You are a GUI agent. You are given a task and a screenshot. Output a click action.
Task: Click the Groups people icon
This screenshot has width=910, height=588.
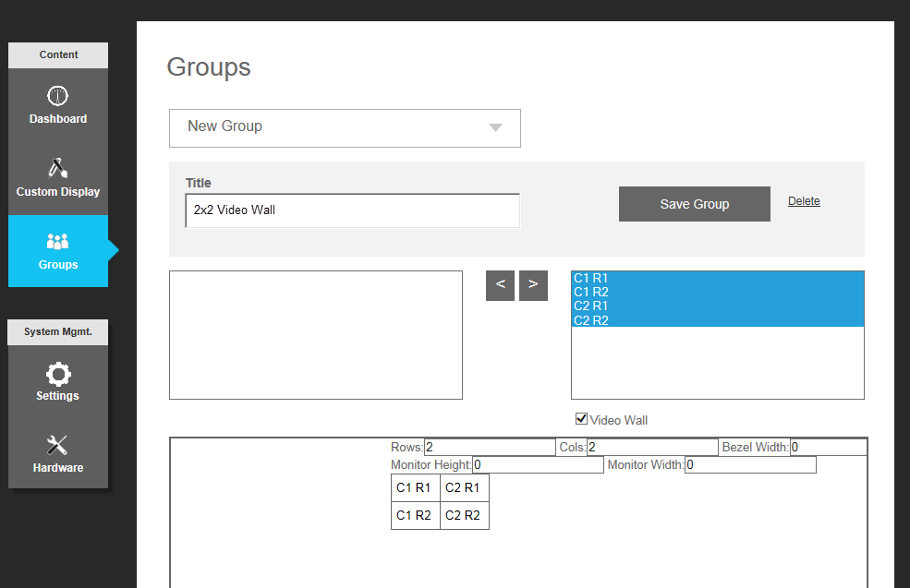click(57, 240)
